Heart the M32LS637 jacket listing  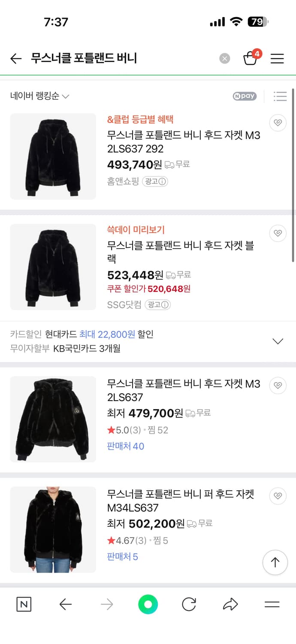[278, 386]
